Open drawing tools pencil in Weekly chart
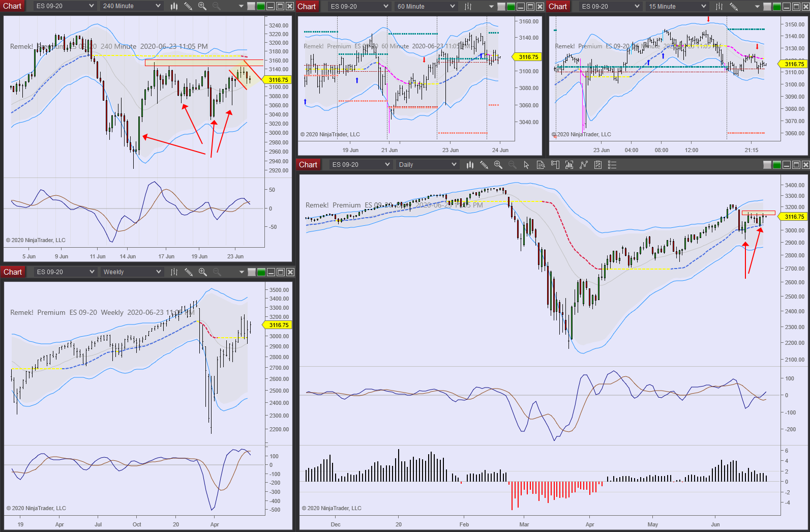Viewport: 810px width, 532px height. [189, 272]
